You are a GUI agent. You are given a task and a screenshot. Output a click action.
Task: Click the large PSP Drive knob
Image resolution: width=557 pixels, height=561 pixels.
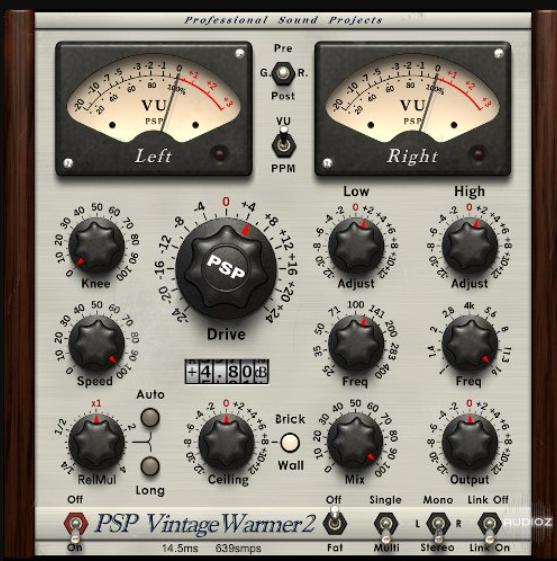(x=226, y=269)
